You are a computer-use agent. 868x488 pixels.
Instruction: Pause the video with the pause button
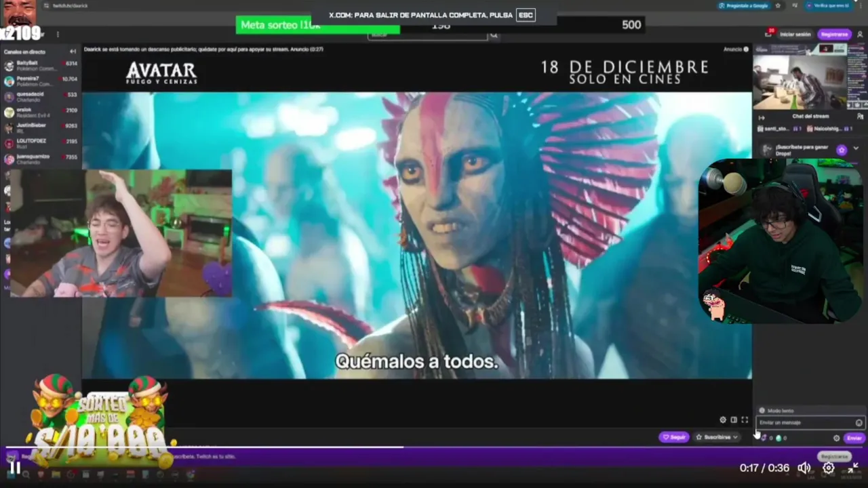pyautogui.click(x=15, y=467)
